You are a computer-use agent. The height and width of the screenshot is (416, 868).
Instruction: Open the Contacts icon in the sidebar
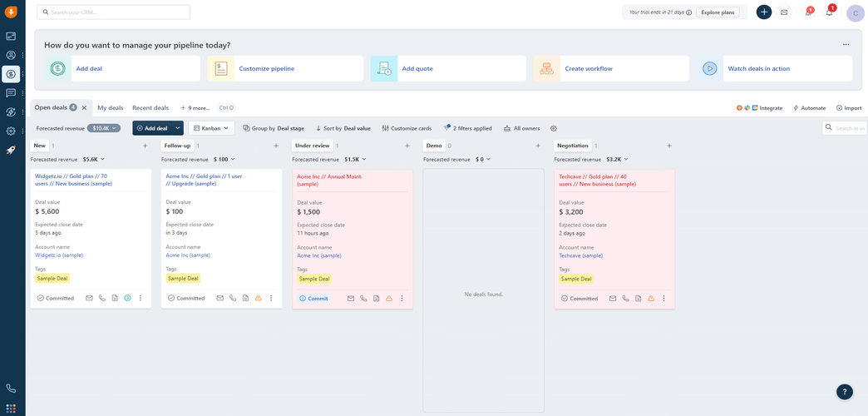11,56
